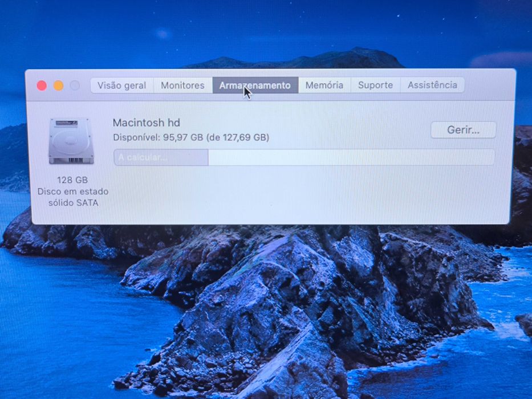The width and height of the screenshot is (532, 399).
Task: Click the A calcular... label in bar
Action: pyautogui.click(x=143, y=157)
